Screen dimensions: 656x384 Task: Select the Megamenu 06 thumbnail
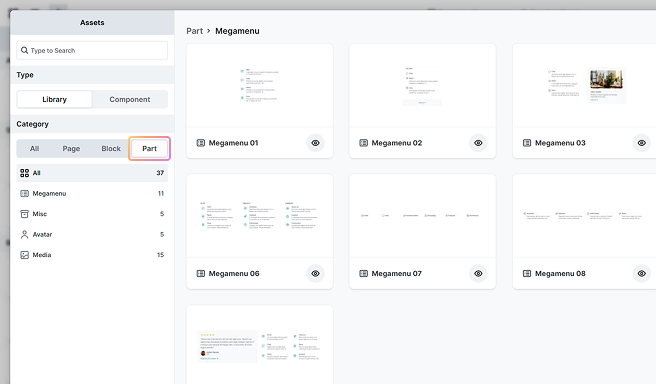(x=260, y=216)
